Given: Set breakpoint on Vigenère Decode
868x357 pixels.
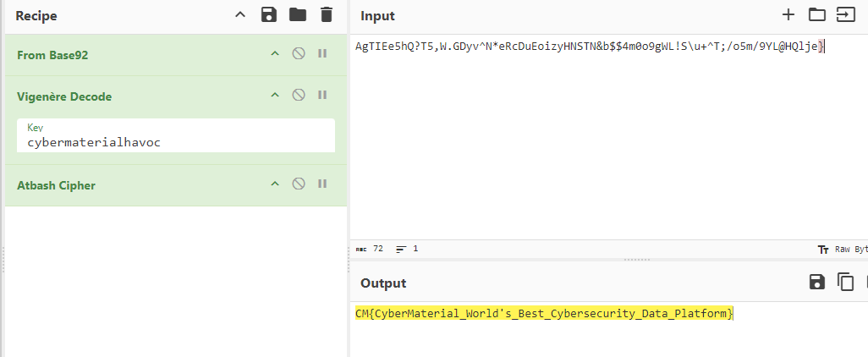Looking at the screenshot, I should point(322,95).
